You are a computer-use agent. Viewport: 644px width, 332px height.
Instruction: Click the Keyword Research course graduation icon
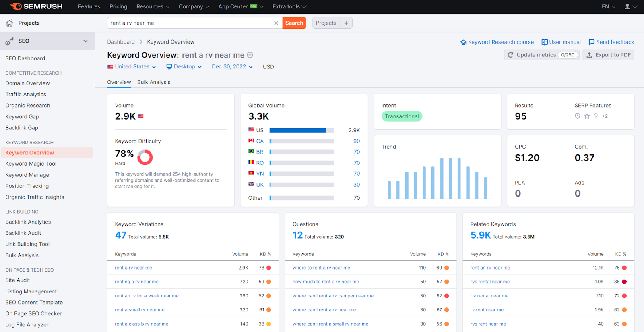464,42
